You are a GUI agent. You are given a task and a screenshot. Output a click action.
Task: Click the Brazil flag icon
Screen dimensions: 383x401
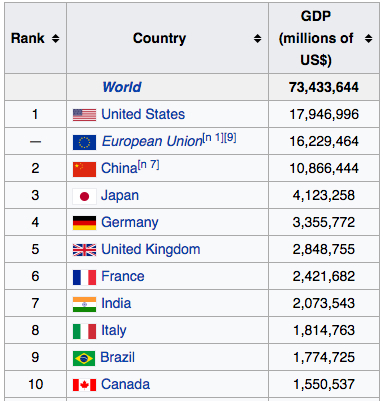84,359
